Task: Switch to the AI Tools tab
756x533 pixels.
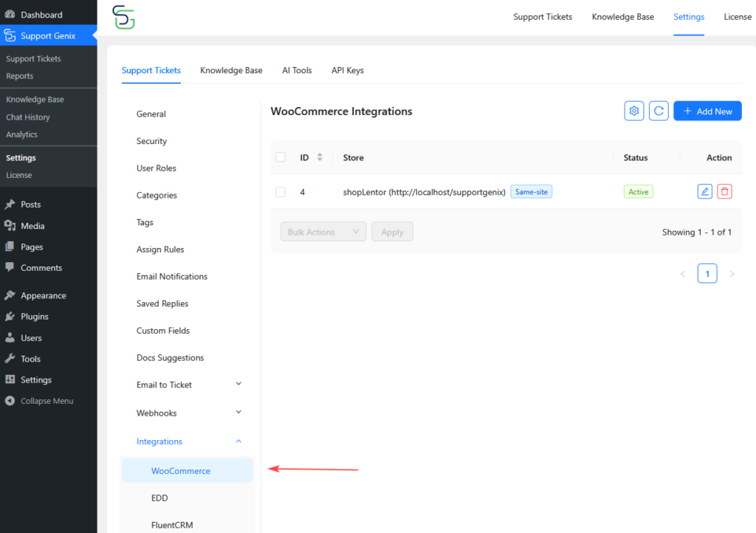Action: pos(297,70)
